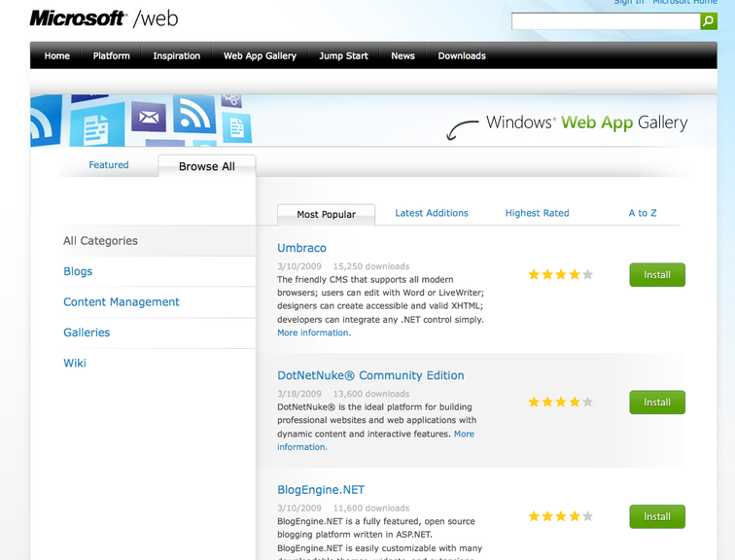This screenshot has width=735, height=560.
Task: Open Jump Start in the navigation bar
Action: pos(343,56)
